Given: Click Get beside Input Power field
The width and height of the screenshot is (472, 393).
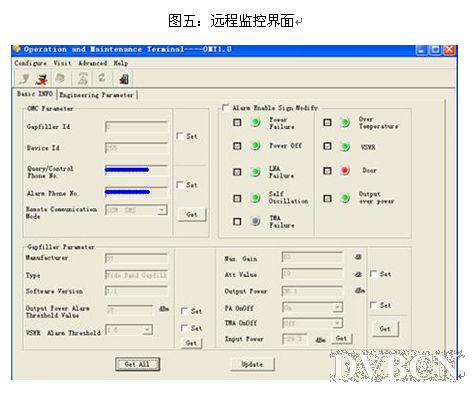Looking at the screenshot, I should (342, 338).
